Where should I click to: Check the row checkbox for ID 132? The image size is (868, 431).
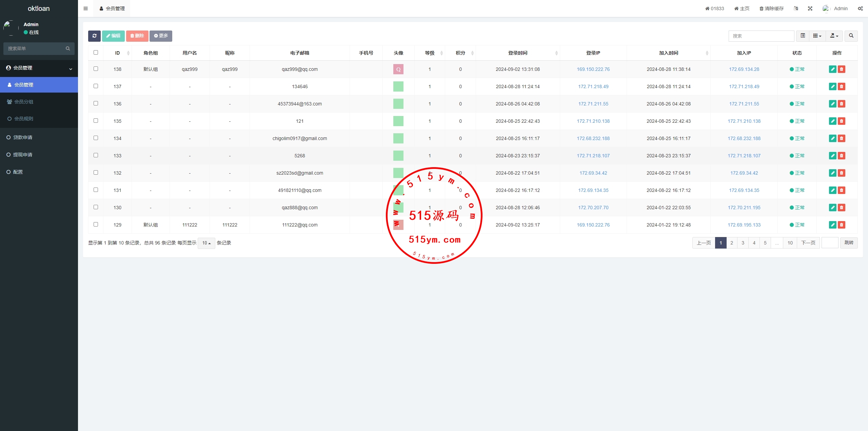(x=96, y=173)
